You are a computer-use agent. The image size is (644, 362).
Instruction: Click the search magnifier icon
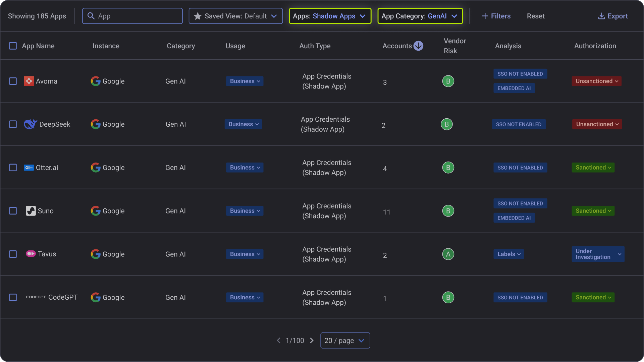tap(91, 16)
